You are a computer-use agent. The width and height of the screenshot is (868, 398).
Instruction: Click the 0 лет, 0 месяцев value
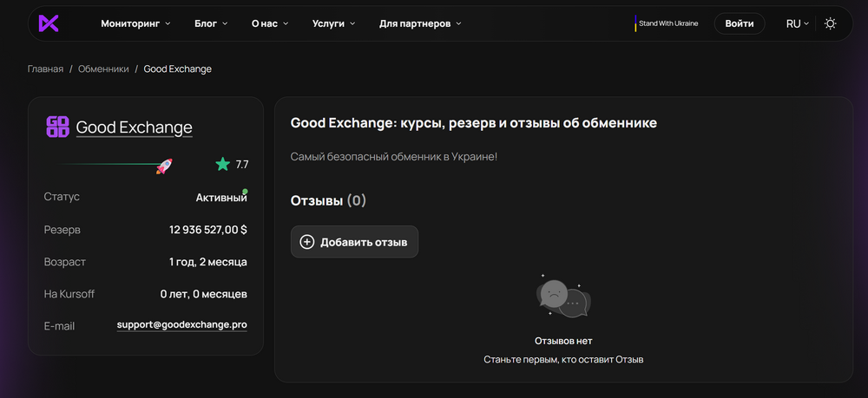coord(204,294)
